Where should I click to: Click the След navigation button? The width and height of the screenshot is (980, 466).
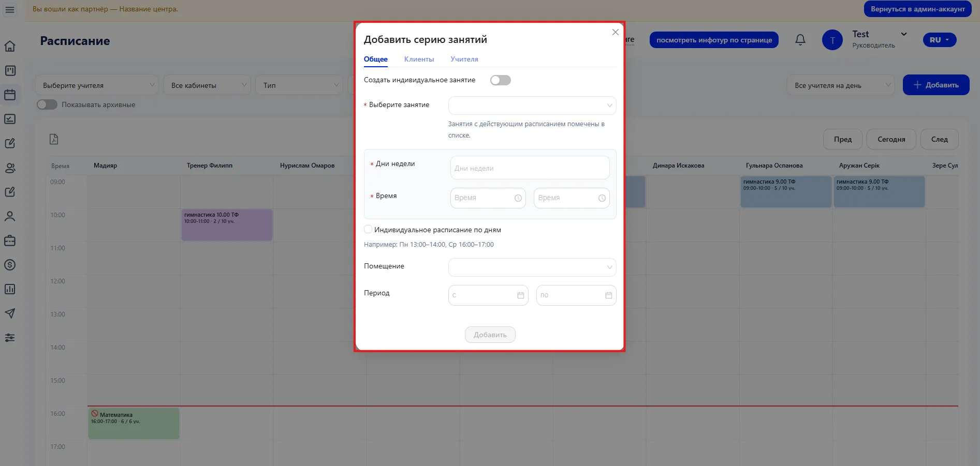939,139
